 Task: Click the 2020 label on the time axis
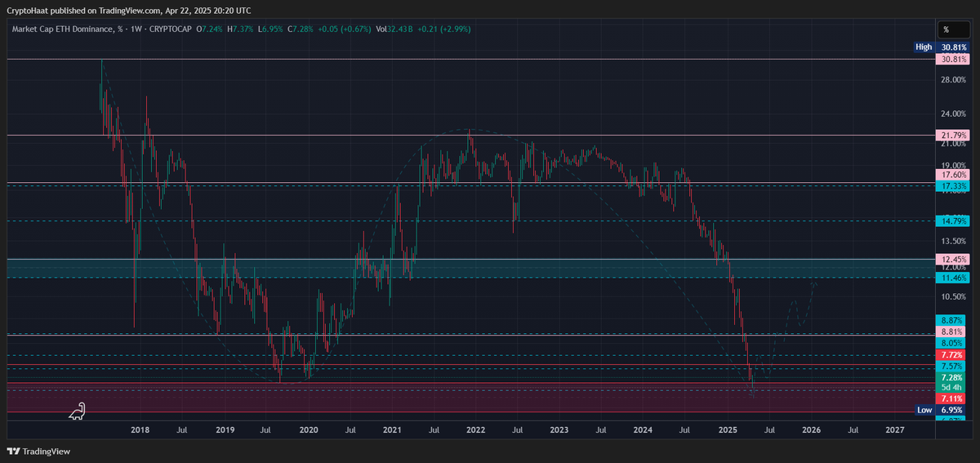[x=308, y=430]
